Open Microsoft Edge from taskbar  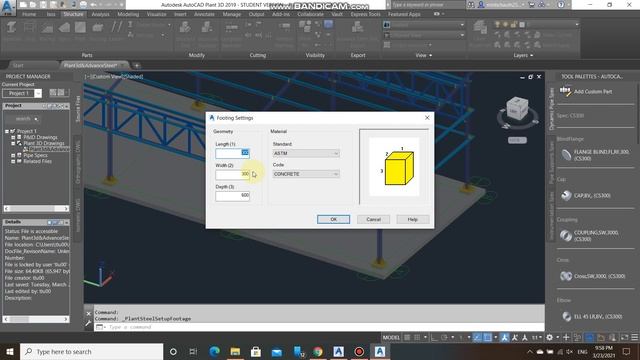click(214, 351)
